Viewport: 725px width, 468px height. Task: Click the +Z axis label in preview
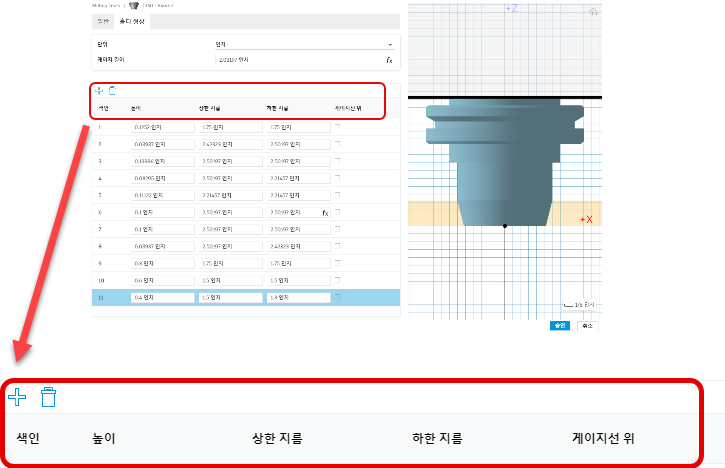tap(511, 8)
